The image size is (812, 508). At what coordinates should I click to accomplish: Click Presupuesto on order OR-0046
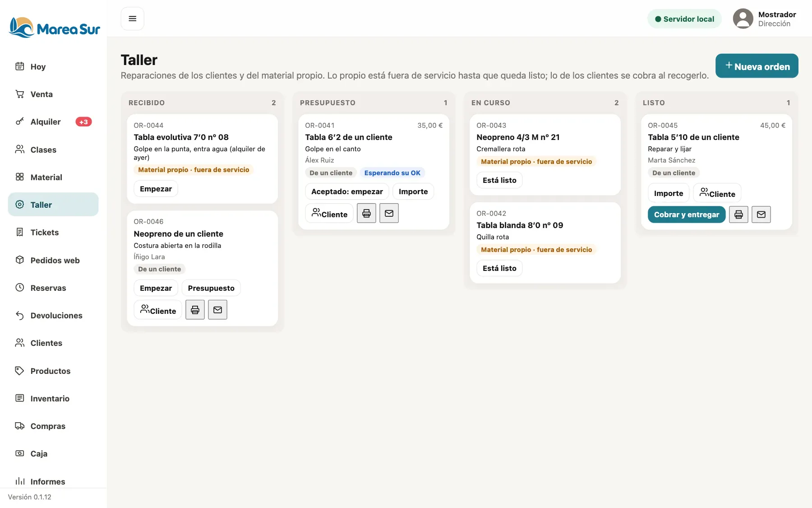click(211, 288)
